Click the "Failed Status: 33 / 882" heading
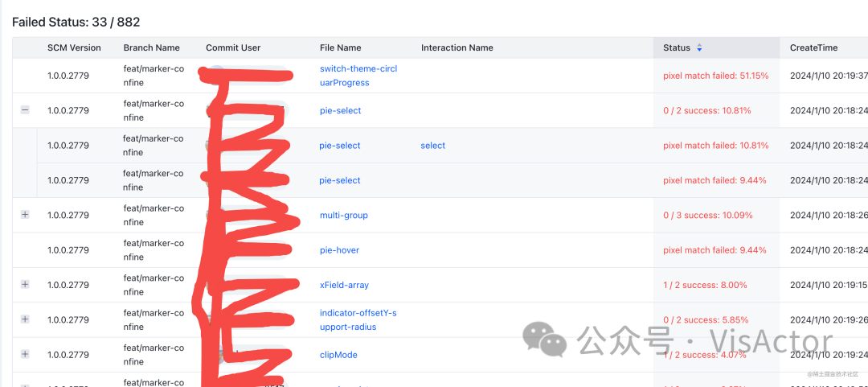 click(x=76, y=23)
